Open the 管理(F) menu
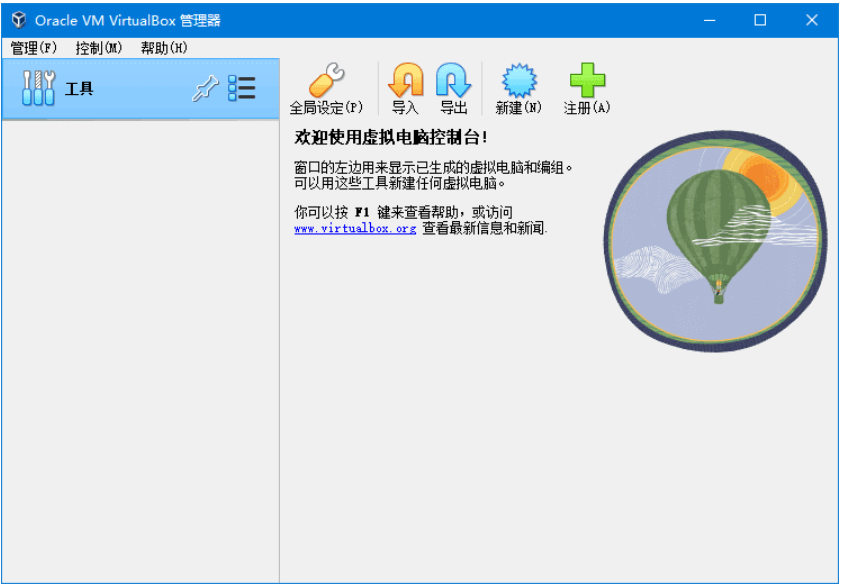Screen dimensions: 841x586 [31, 46]
